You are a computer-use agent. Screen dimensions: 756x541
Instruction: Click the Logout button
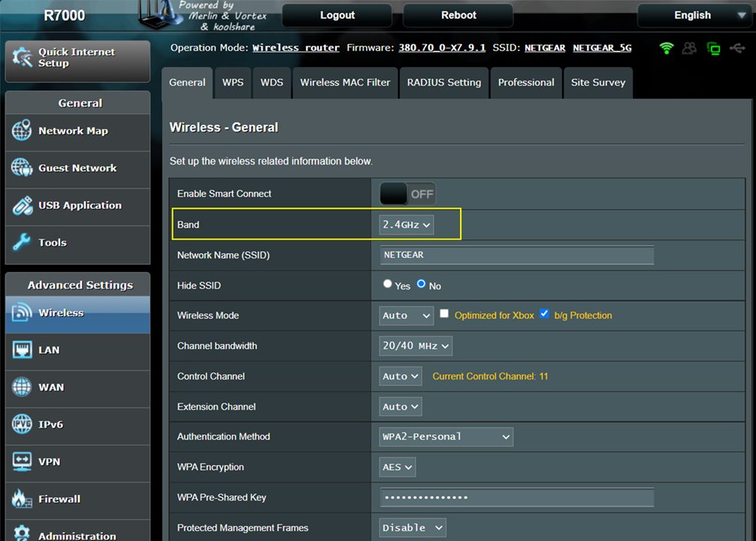[x=337, y=15]
